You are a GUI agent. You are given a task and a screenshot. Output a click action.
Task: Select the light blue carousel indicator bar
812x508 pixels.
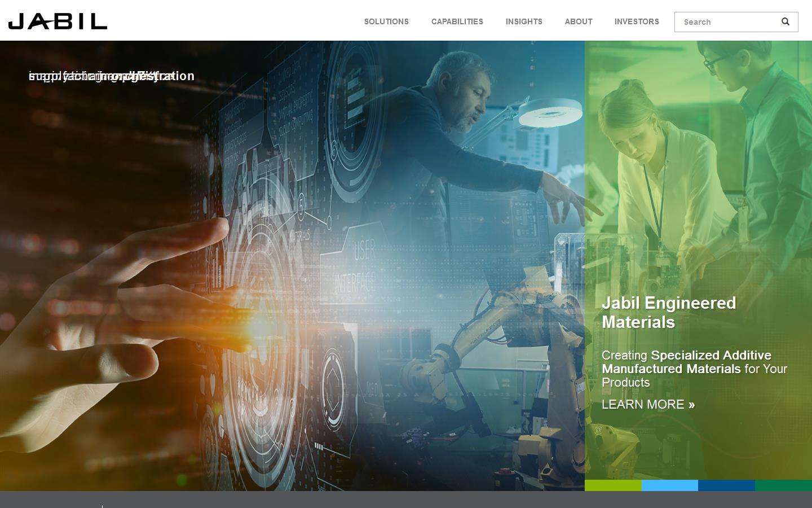[670, 485]
